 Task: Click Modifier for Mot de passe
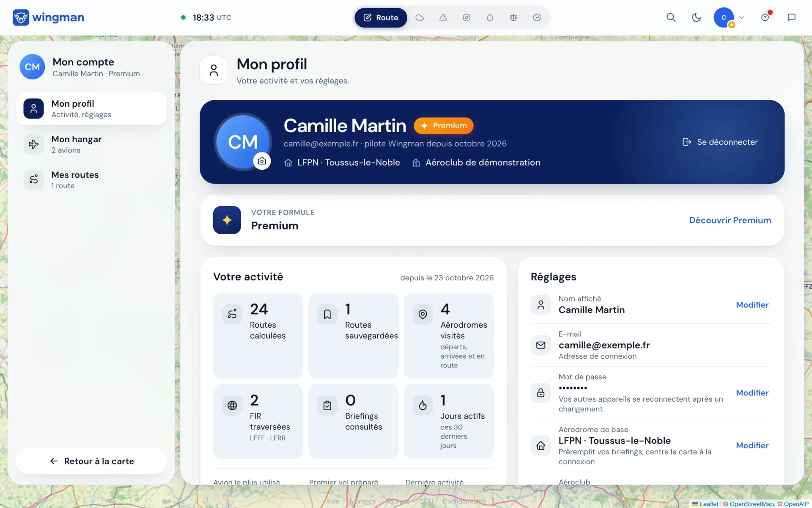pos(752,393)
